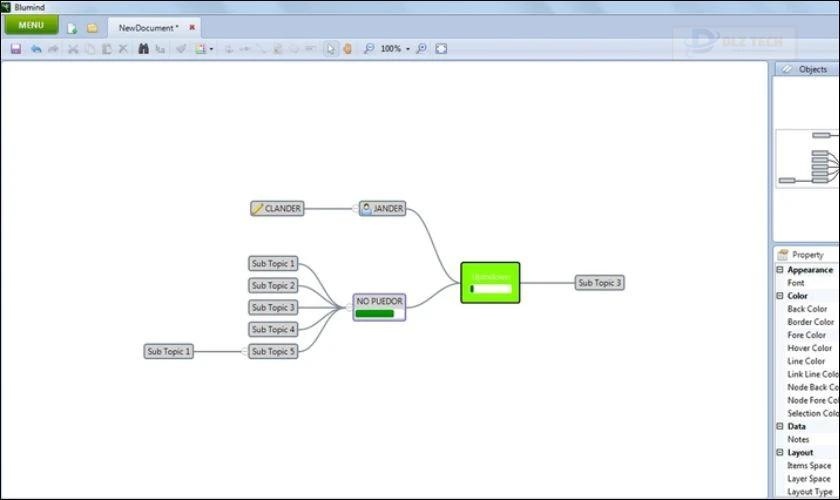Open Find using binoculars icon
840x500 pixels.
pos(144,49)
